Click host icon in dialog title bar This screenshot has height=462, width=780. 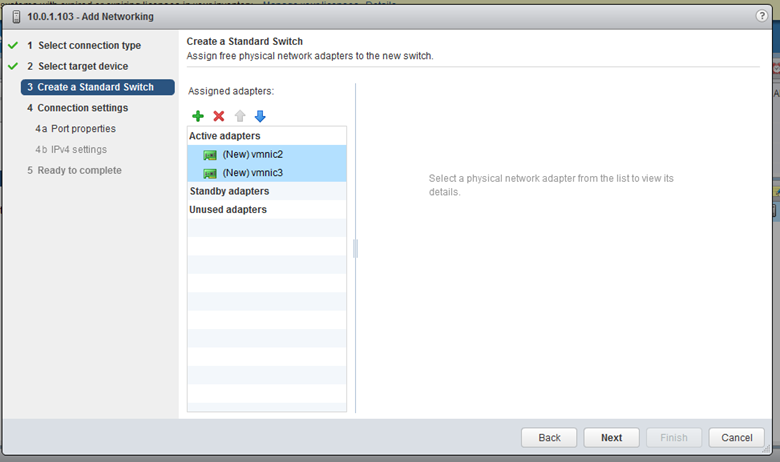pos(16,17)
